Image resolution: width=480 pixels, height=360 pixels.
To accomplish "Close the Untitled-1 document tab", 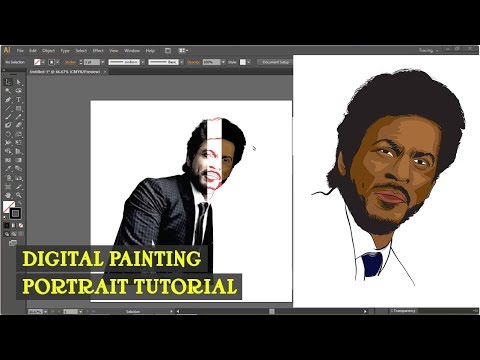I will [105, 72].
